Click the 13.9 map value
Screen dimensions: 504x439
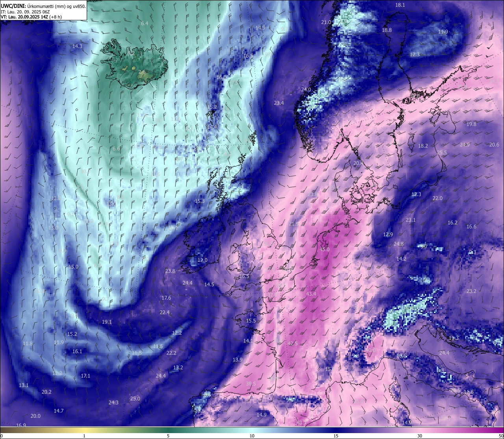pyautogui.click(x=237, y=359)
